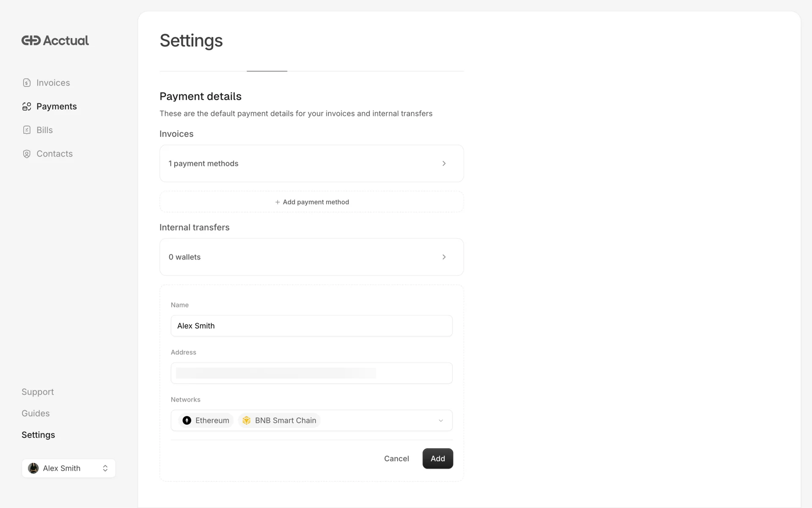Cancel the new wallet form
This screenshot has width=812, height=508.
[x=396, y=458]
